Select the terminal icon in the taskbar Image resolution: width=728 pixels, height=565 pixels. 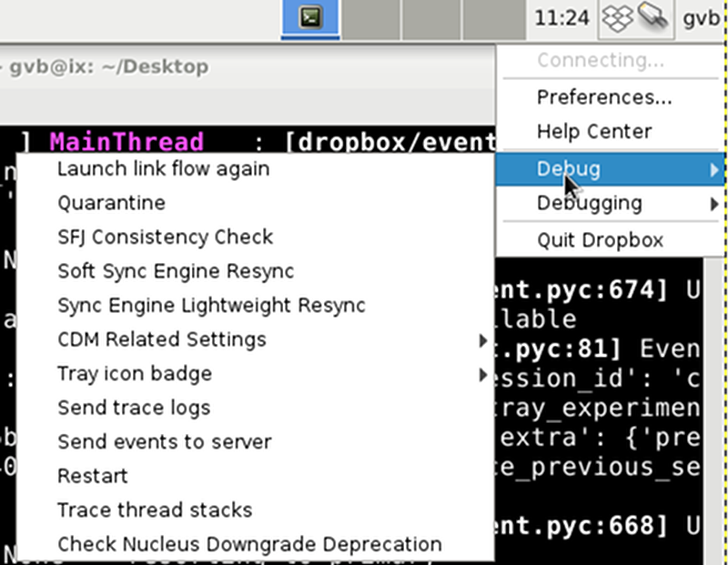[x=309, y=15]
